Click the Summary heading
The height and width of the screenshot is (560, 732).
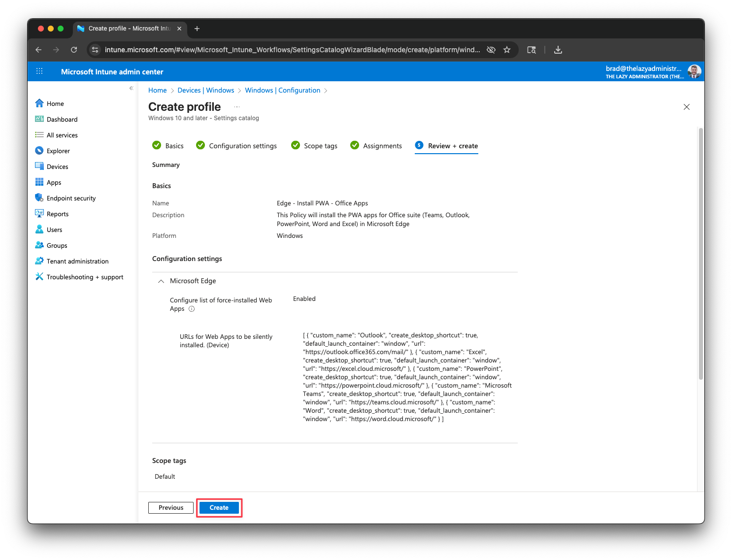pos(166,165)
